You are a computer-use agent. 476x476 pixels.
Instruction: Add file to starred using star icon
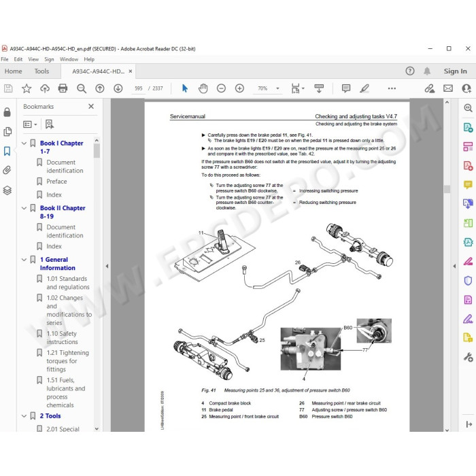pyautogui.click(x=27, y=88)
